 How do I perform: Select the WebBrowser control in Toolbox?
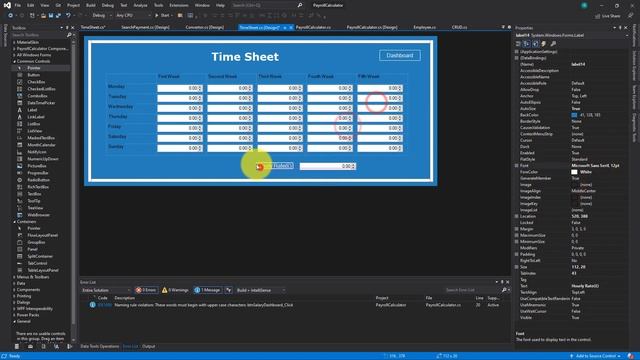(38, 215)
